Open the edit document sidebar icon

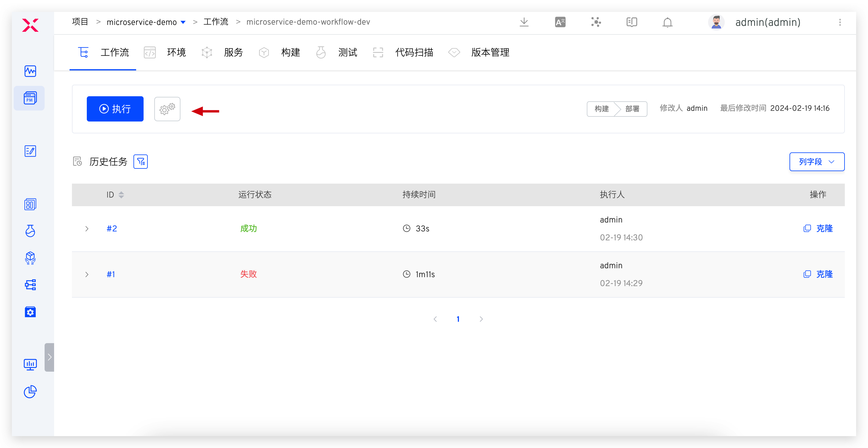(x=30, y=151)
